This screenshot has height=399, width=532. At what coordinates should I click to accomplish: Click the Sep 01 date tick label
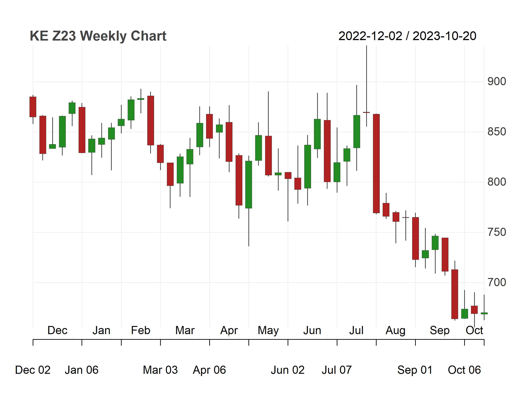pos(415,370)
